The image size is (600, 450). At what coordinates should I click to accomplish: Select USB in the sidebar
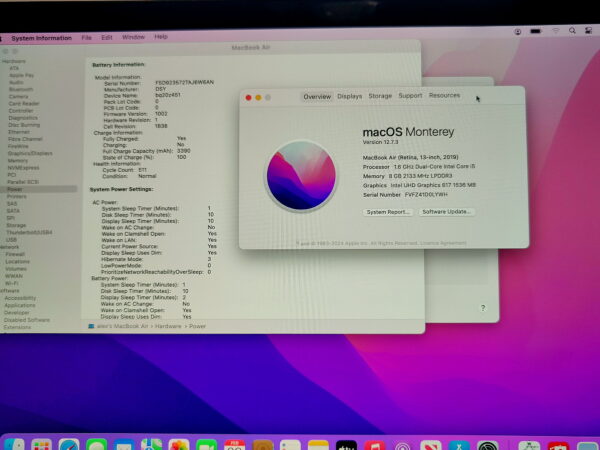pos(11,240)
